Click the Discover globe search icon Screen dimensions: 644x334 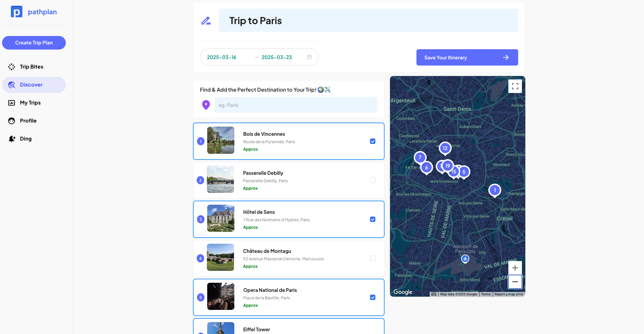point(12,85)
